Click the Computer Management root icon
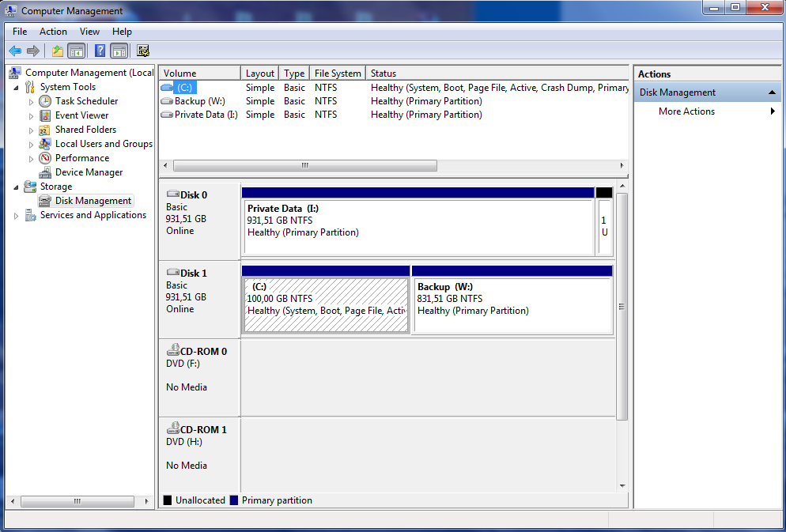The image size is (786, 532). [x=15, y=73]
